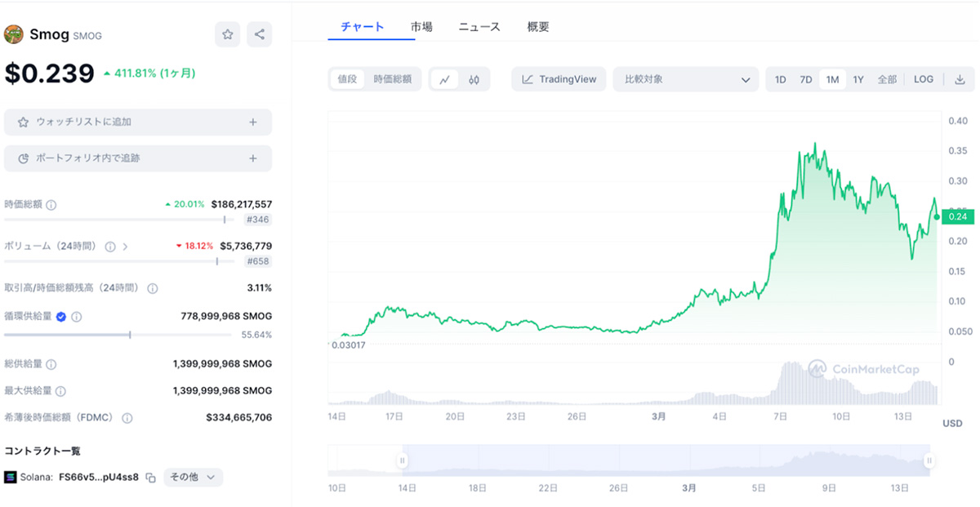The image size is (980, 507).
Task: Click the 3.11% volume ratio value
Action: [260, 288]
